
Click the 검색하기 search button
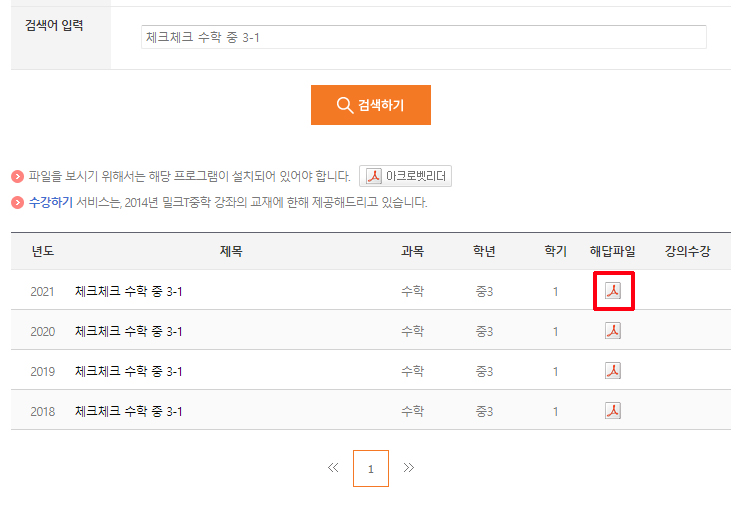pos(370,105)
